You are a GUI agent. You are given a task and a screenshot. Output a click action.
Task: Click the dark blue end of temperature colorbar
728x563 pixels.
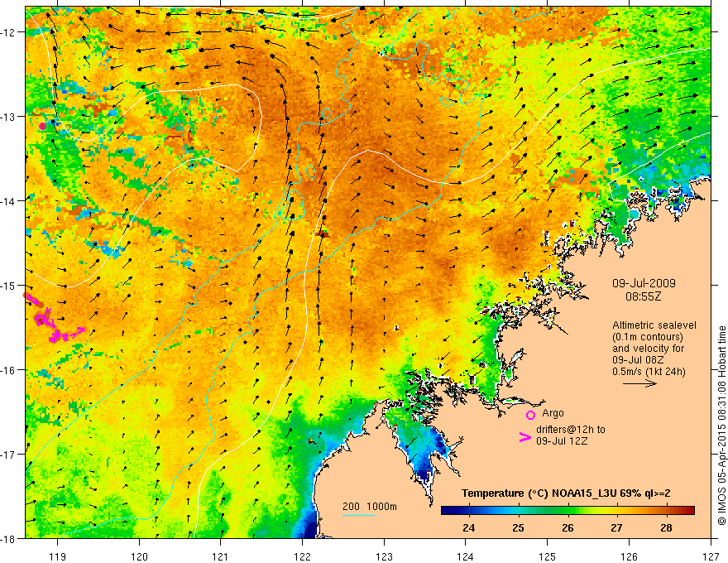pyautogui.click(x=447, y=510)
